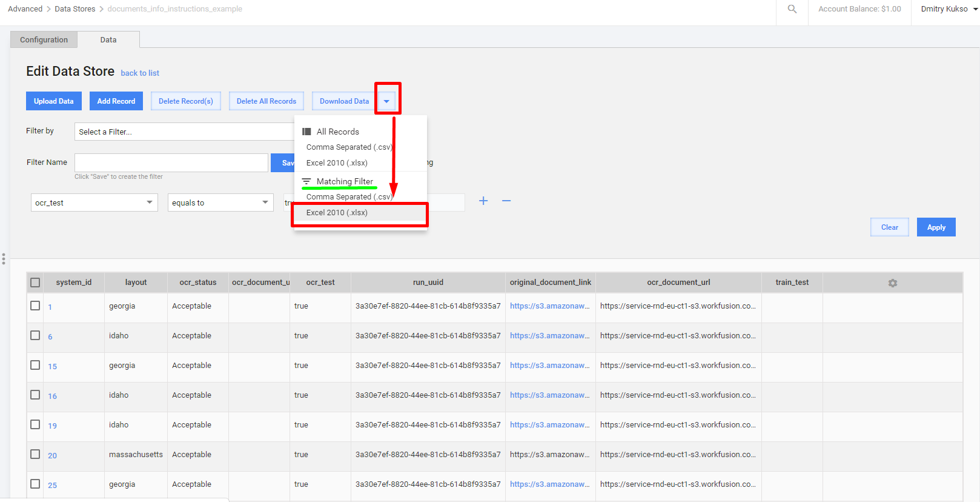Screen dimensions: 980x502
Task: Clear the filter conditions
Action: [x=890, y=227]
